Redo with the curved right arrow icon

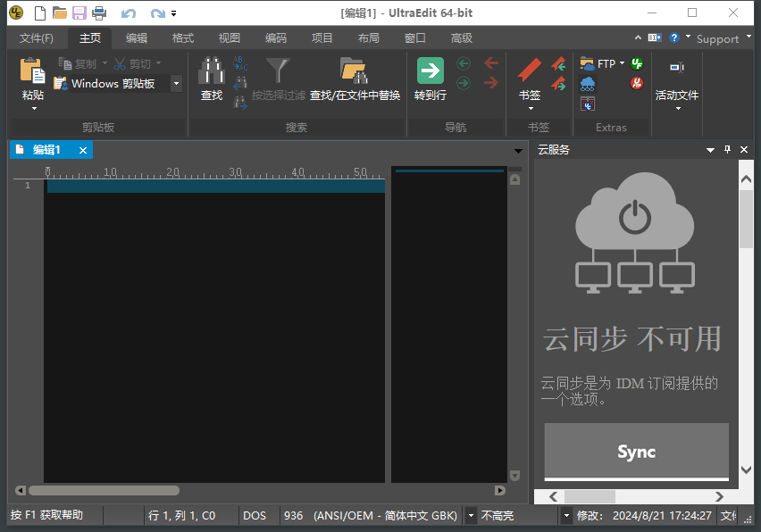158,13
